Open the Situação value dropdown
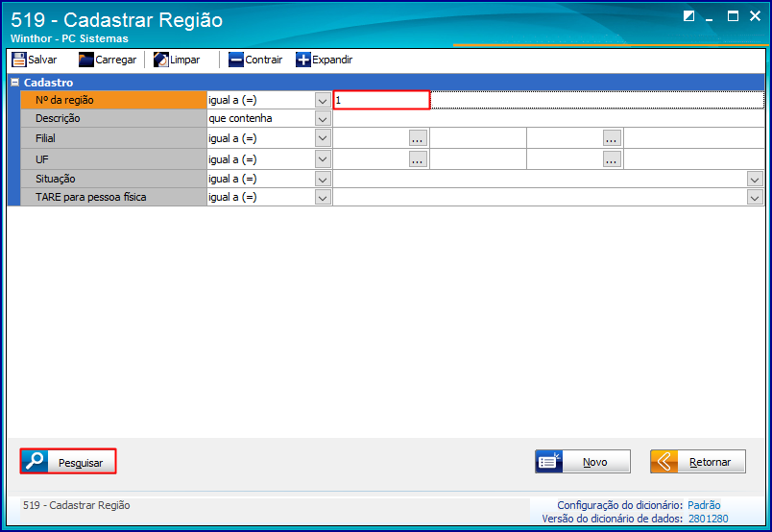This screenshot has height=532, width=772. 755,179
